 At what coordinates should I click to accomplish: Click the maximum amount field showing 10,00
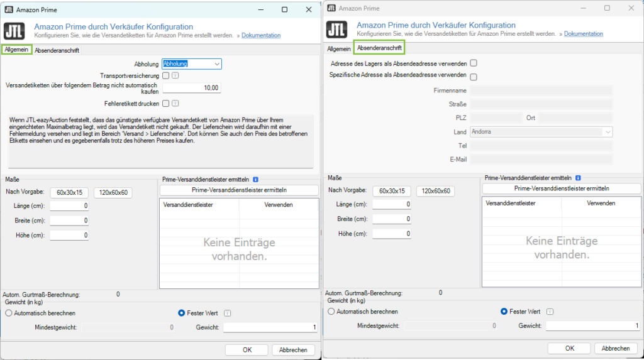click(x=192, y=88)
